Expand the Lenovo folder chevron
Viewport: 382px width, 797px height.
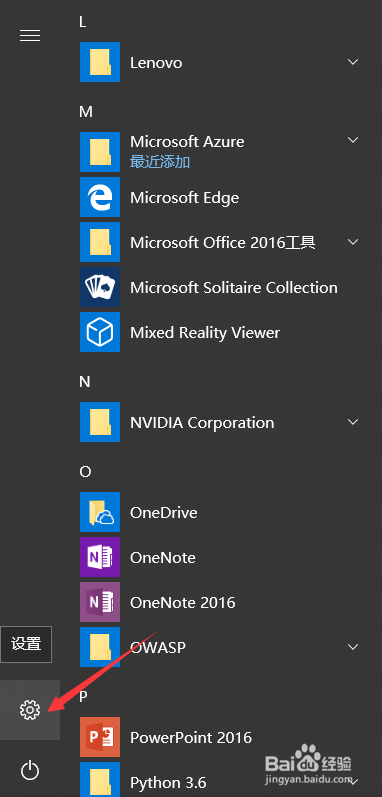pyautogui.click(x=353, y=62)
